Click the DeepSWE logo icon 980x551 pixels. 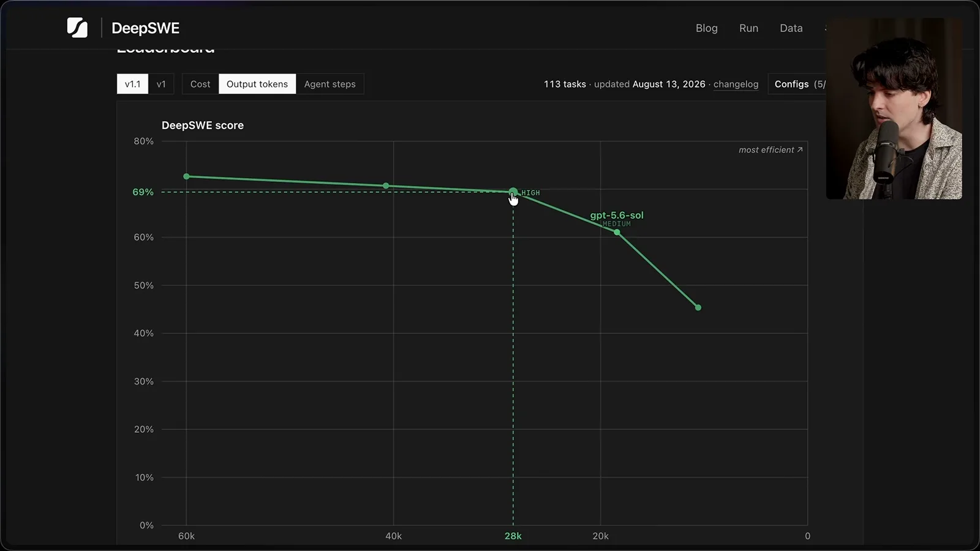pos(77,28)
